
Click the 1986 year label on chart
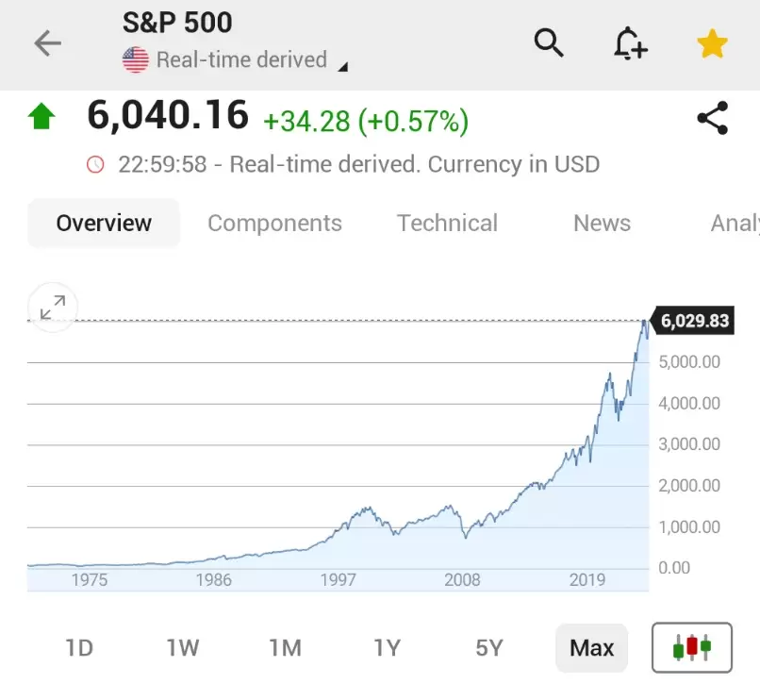[214, 579]
